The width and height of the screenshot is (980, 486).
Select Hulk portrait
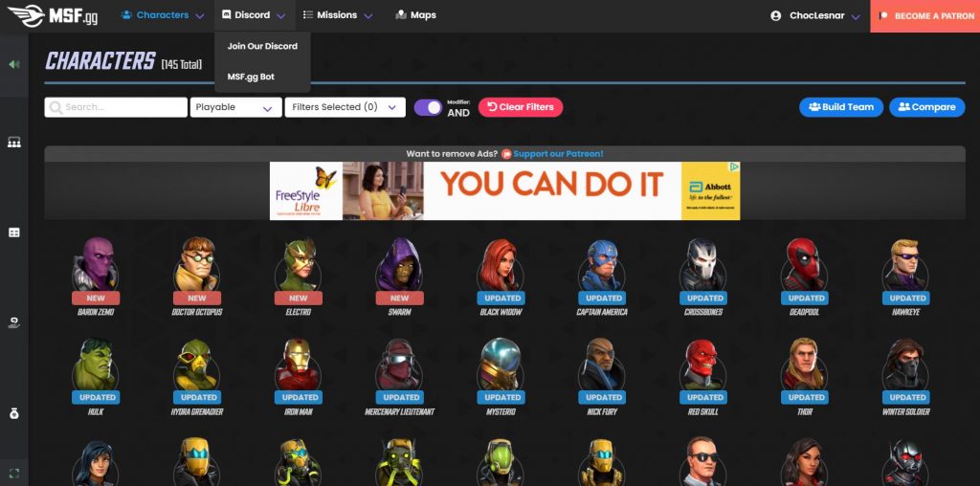click(x=96, y=364)
